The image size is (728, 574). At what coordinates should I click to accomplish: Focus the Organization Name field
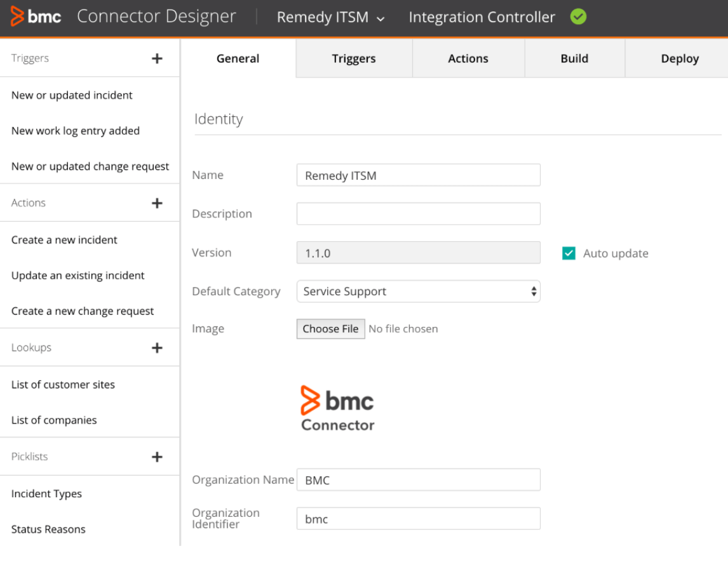(x=418, y=480)
